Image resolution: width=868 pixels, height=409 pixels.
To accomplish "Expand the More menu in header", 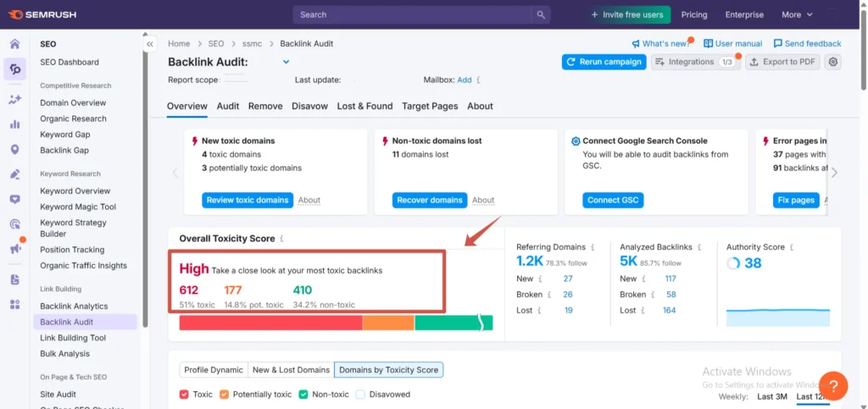I will tap(797, 15).
